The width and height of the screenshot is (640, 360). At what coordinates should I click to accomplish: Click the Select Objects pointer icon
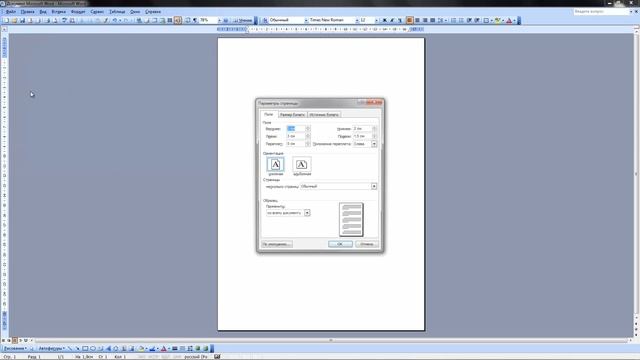(32, 349)
